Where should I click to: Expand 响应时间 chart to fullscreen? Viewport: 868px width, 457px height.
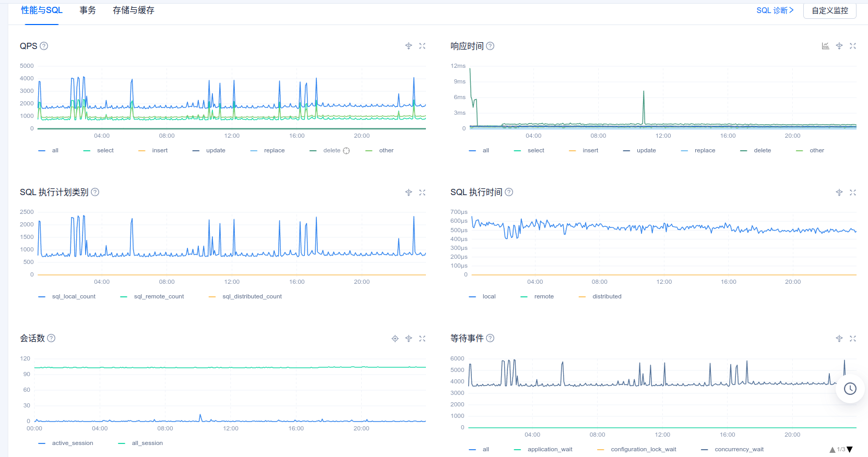[x=853, y=46]
